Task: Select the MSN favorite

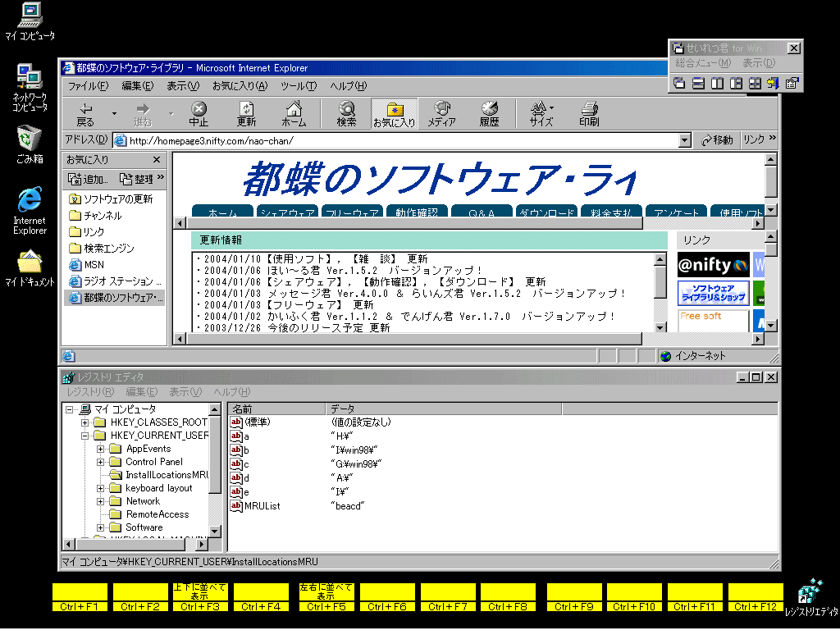Action: [x=87, y=265]
